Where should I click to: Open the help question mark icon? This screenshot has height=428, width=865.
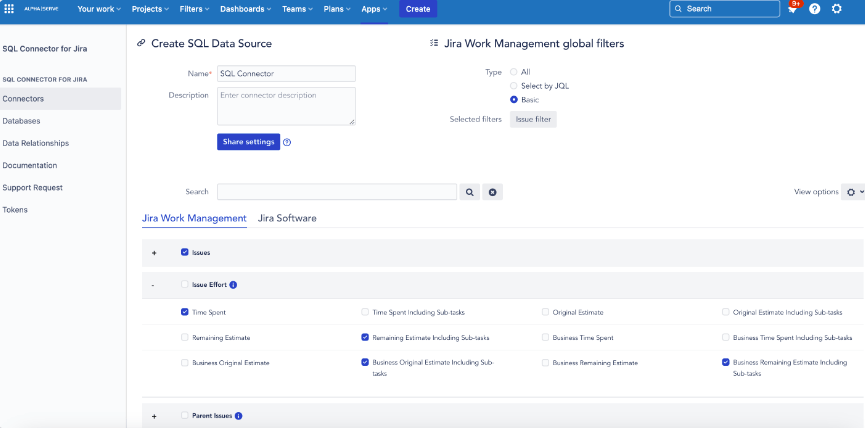[814, 9]
